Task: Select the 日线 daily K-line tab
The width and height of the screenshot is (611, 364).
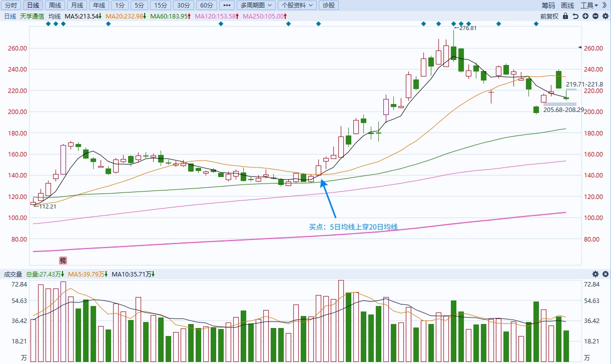Action: tap(33, 5)
